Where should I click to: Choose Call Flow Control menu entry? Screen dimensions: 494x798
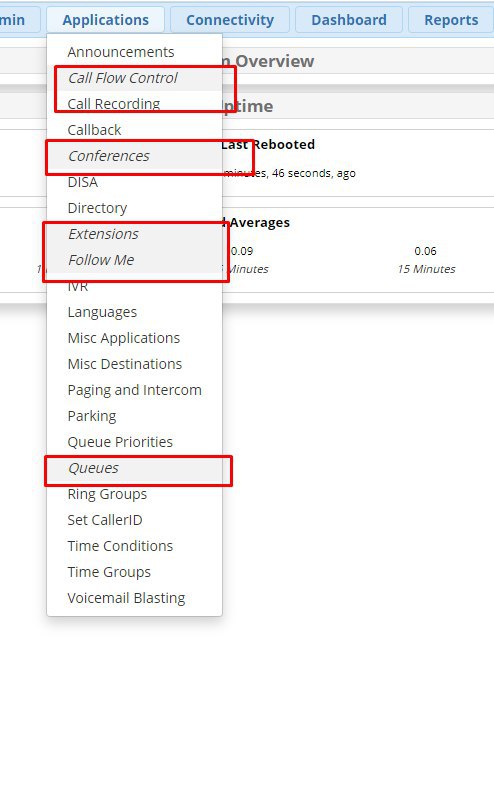(134, 78)
